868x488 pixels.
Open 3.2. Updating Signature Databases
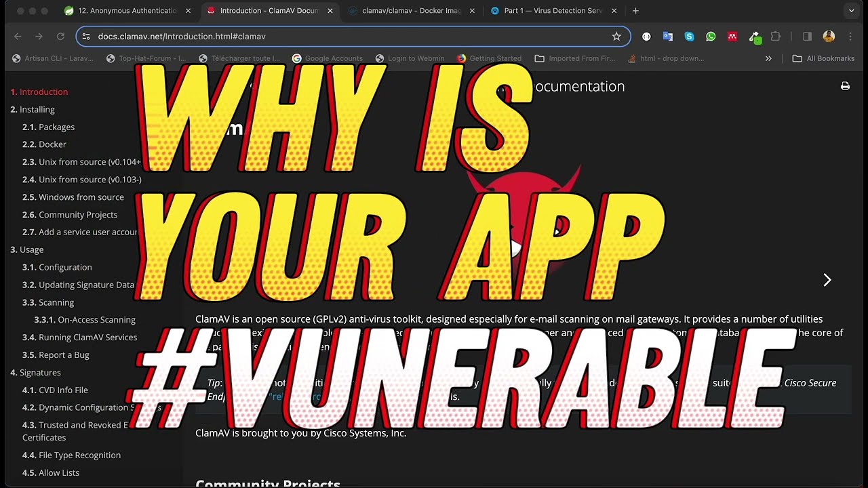coord(78,285)
